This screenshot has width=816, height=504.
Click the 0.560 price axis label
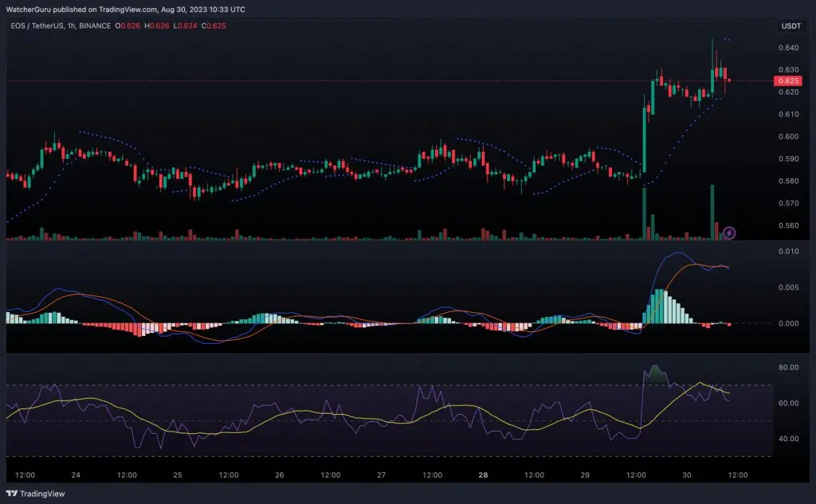(x=788, y=225)
